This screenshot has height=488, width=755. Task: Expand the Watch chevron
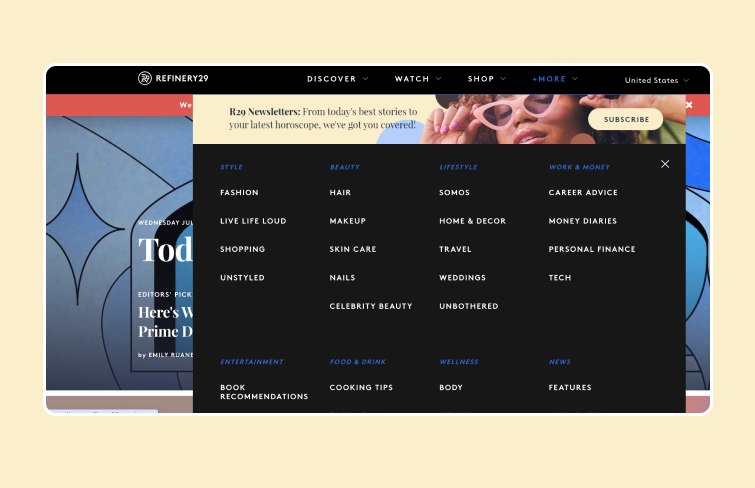(x=439, y=79)
